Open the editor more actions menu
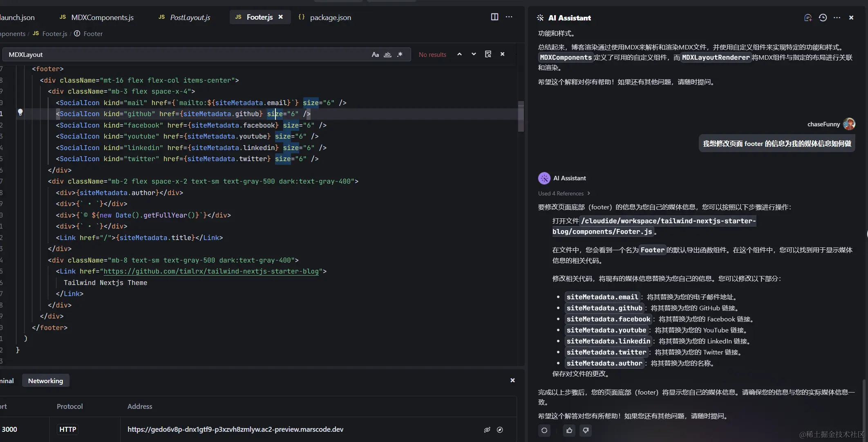This screenshot has width=868, height=442. point(509,17)
